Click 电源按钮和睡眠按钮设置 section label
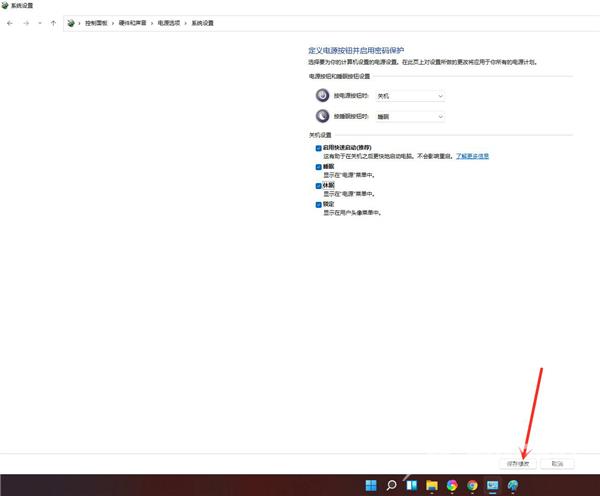Image resolution: width=600 pixels, height=496 pixels. point(339,76)
